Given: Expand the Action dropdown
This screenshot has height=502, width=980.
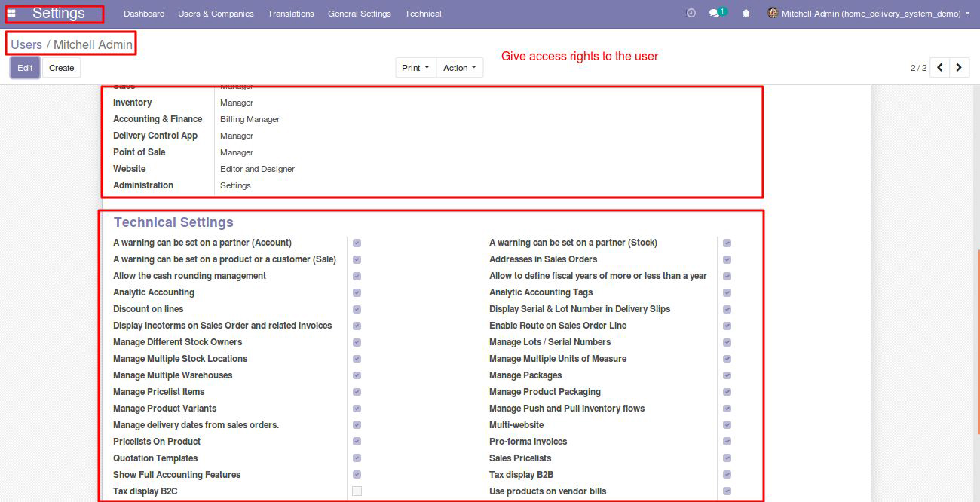Looking at the screenshot, I should tap(459, 68).
